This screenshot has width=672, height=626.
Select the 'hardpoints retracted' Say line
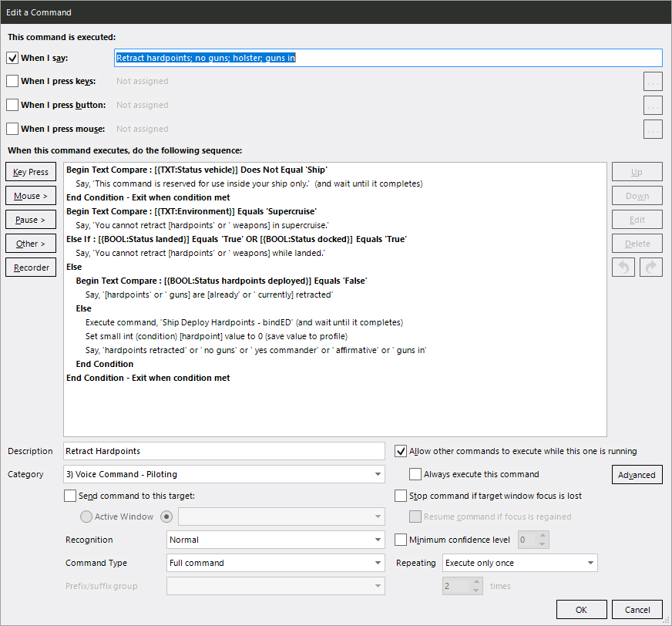pos(256,350)
